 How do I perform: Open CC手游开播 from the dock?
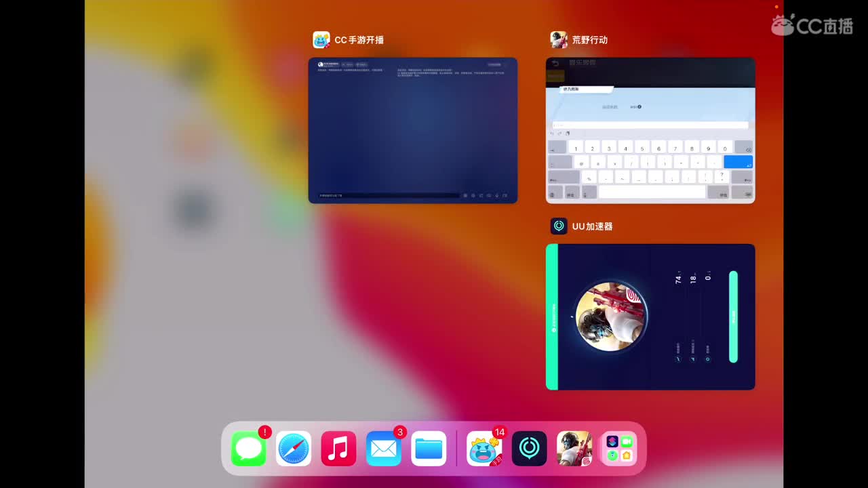point(484,448)
